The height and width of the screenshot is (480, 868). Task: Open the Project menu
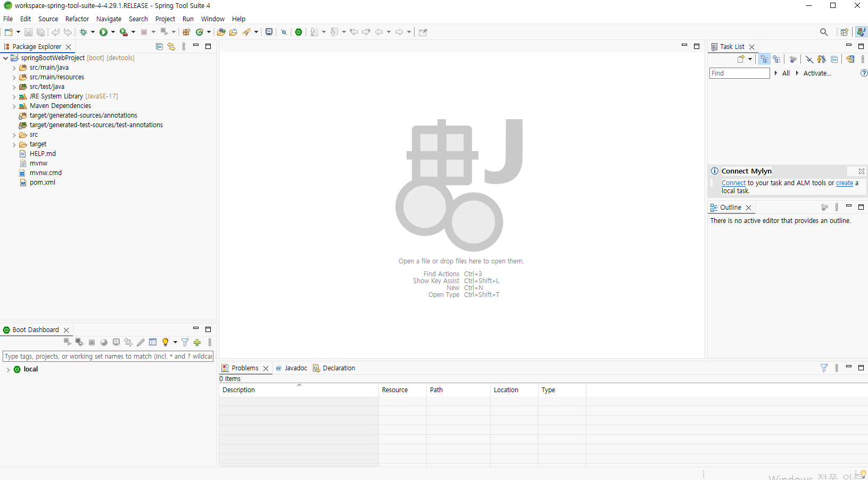click(x=165, y=19)
